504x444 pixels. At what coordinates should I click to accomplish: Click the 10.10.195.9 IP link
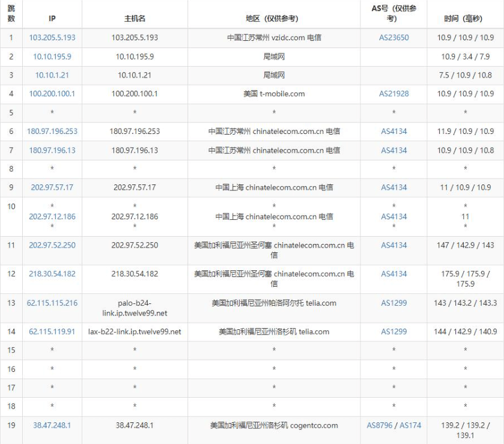(52, 56)
